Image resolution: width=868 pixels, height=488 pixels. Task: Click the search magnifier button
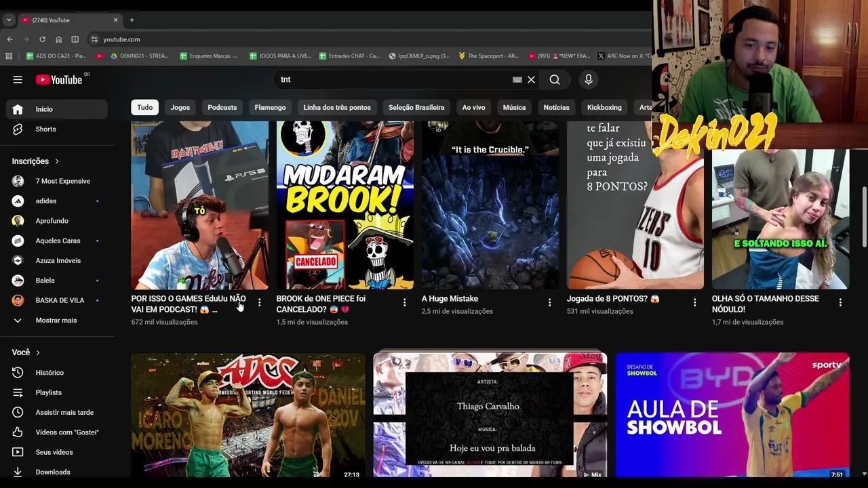(555, 80)
